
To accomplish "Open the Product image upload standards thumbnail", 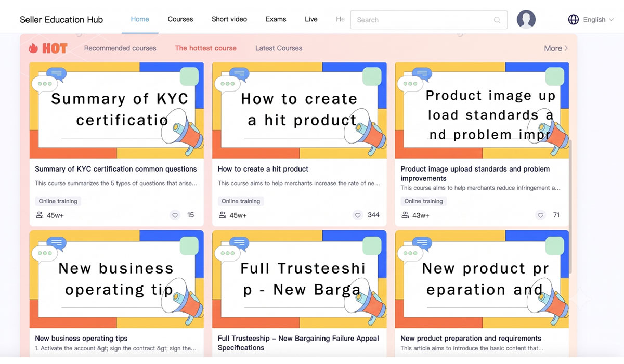I will 482,110.
